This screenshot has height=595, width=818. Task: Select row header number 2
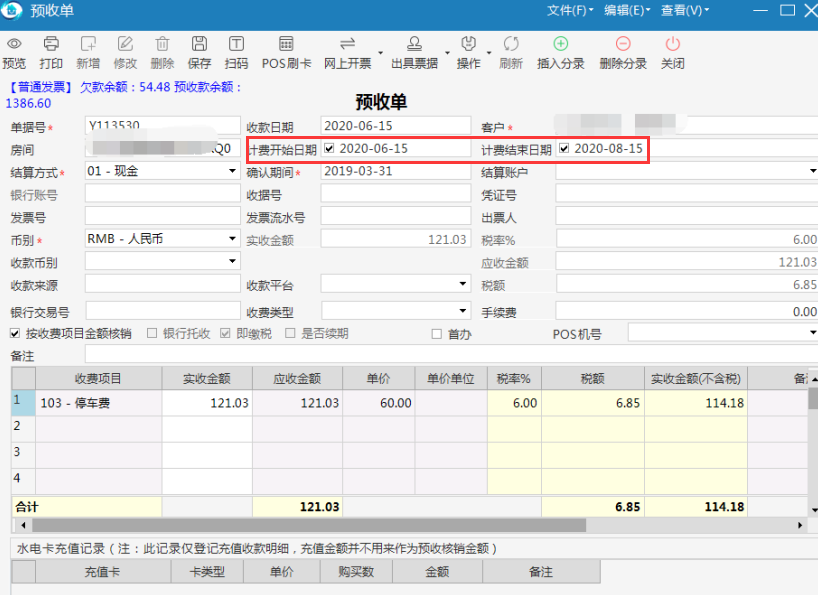pos(23,429)
